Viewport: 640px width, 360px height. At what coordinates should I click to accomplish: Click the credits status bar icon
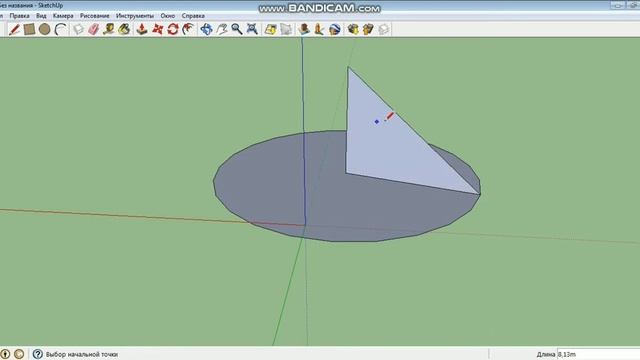[x=19, y=354]
